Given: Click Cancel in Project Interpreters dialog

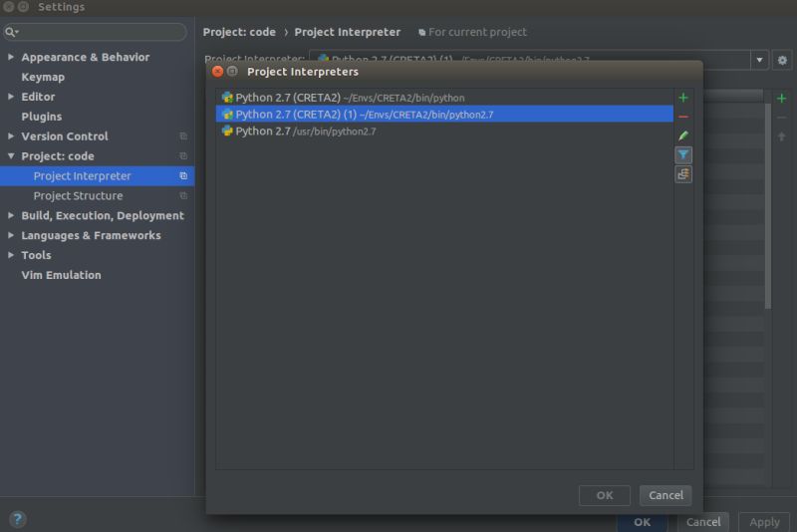Looking at the screenshot, I should tap(665, 495).
